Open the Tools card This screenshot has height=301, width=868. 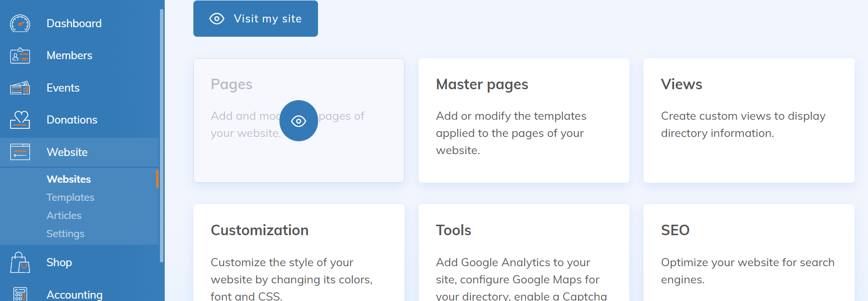pos(523,253)
